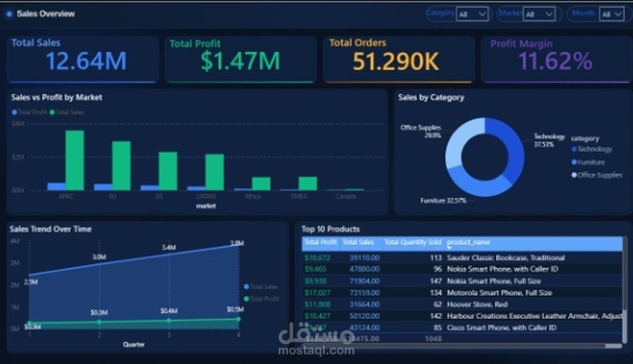Select the Total Profit $1.47M card
The image size is (633, 364).
[x=241, y=59]
